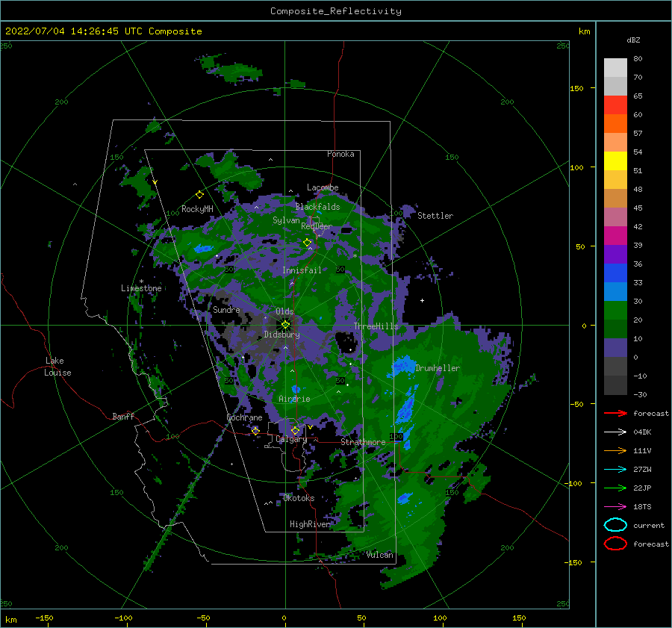Click the Blackfalds town label
672x628 pixels.
pyautogui.click(x=317, y=207)
